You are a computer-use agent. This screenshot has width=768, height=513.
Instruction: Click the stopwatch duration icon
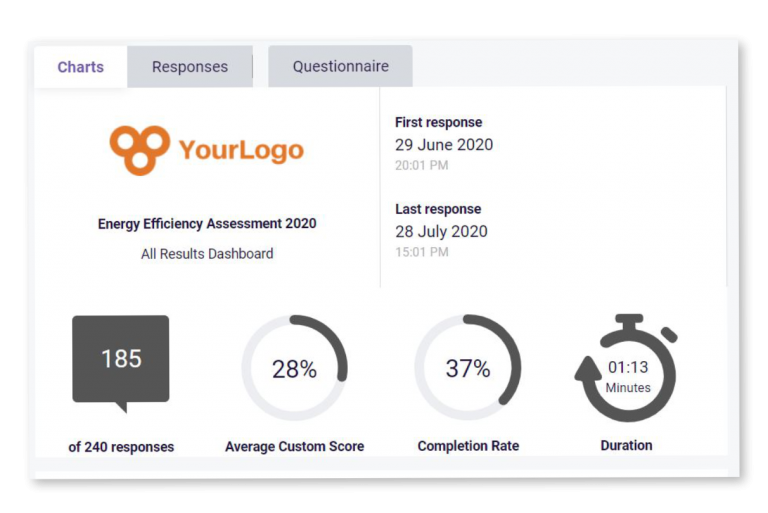pyautogui.click(x=627, y=370)
